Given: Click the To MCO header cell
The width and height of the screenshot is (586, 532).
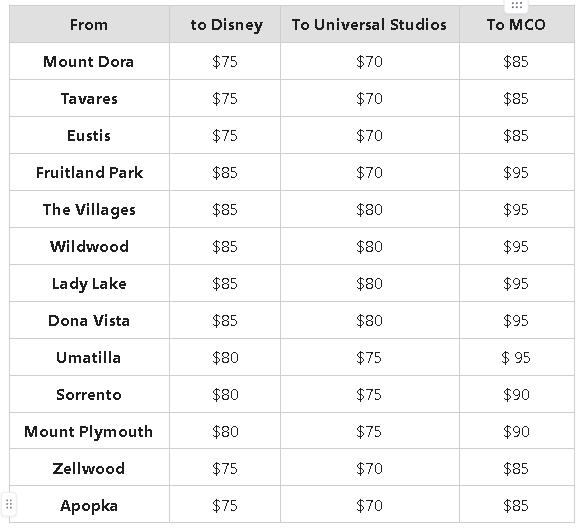Looking at the screenshot, I should 517,24.
